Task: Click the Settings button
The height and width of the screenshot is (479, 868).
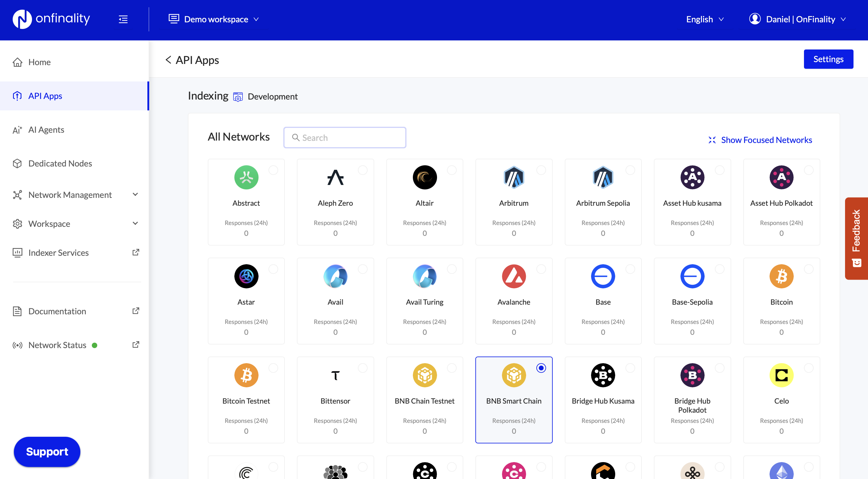Action: click(x=828, y=59)
